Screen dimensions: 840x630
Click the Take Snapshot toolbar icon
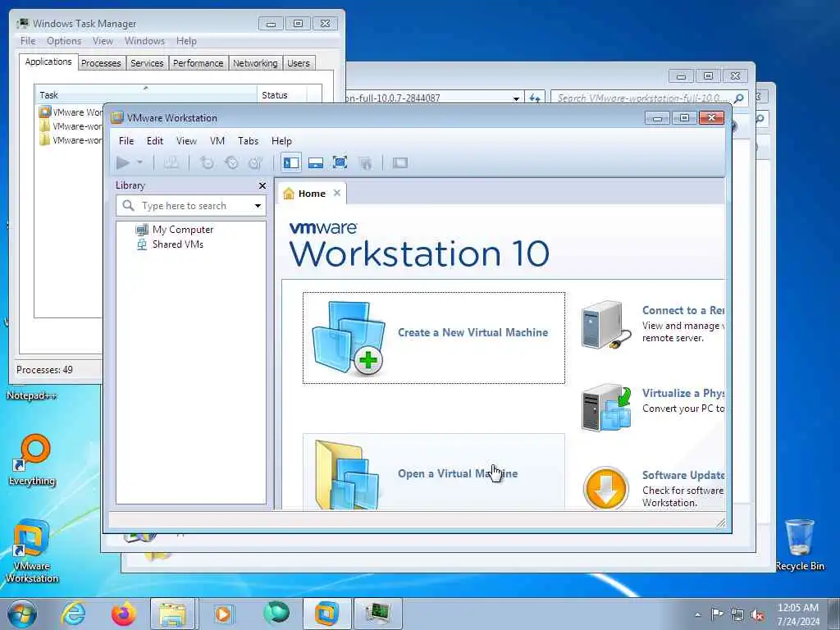point(207,162)
